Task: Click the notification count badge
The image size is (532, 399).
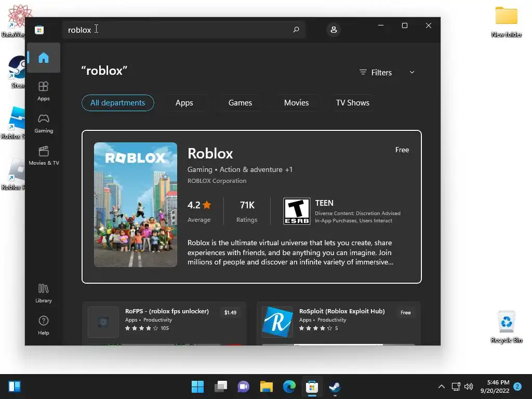Action: coord(517,387)
